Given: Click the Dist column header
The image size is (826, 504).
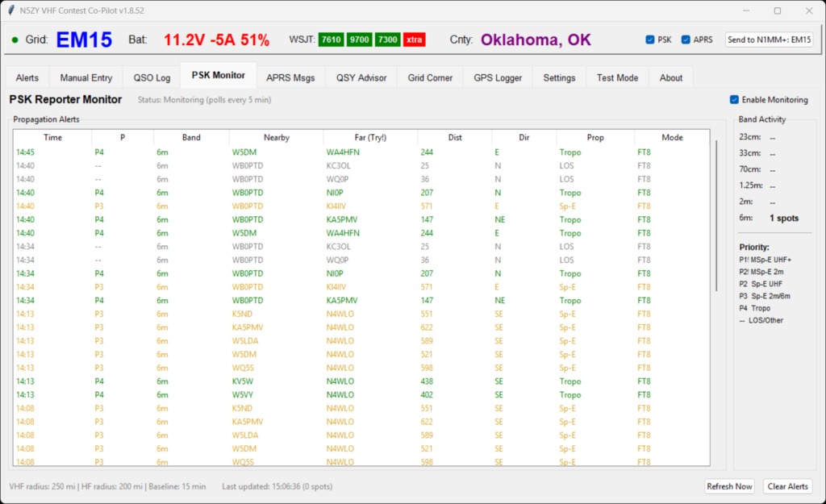Looking at the screenshot, I should (455, 138).
